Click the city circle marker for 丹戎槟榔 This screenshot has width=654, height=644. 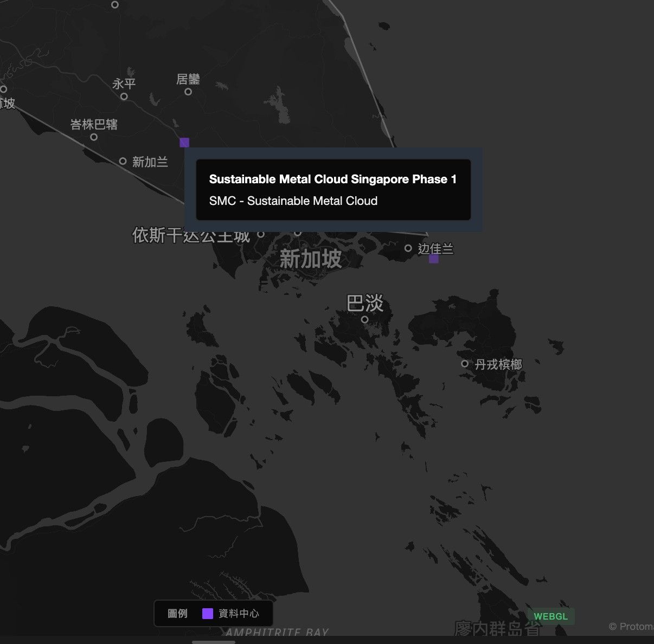pyautogui.click(x=465, y=364)
